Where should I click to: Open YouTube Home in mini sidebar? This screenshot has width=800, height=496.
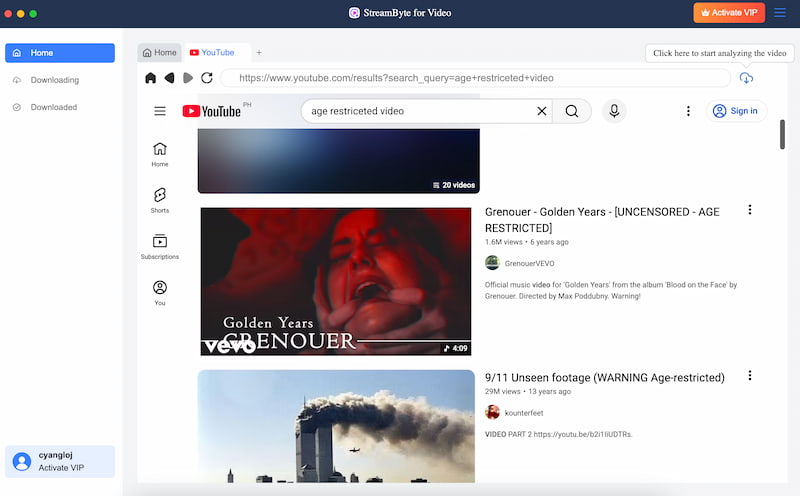coord(160,155)
